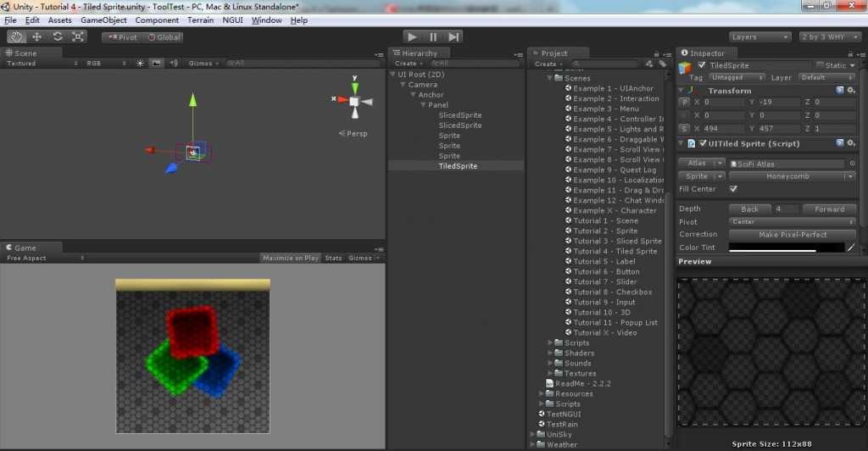Image resolution: width=868 pixels, height=451 pixels.
Task: Switch to the Hierarchy tab
Action: pyautogui.click(x=420, y=53)
